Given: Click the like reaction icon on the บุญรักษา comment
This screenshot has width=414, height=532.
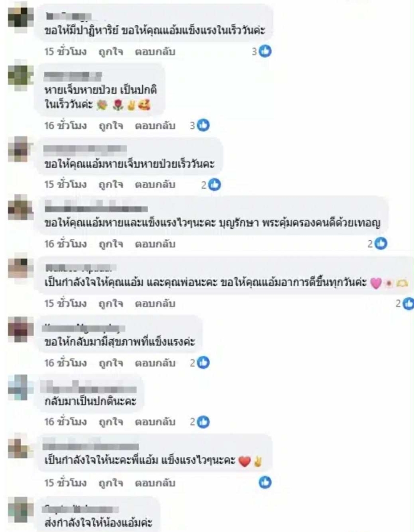Looking at the screenshot, I should pos(381,243).
